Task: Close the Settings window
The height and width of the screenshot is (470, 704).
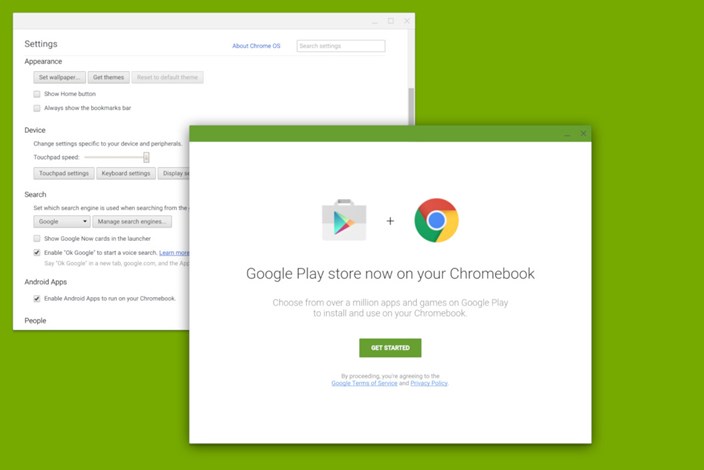Action: pyautogui.click(x=407, y=21)
